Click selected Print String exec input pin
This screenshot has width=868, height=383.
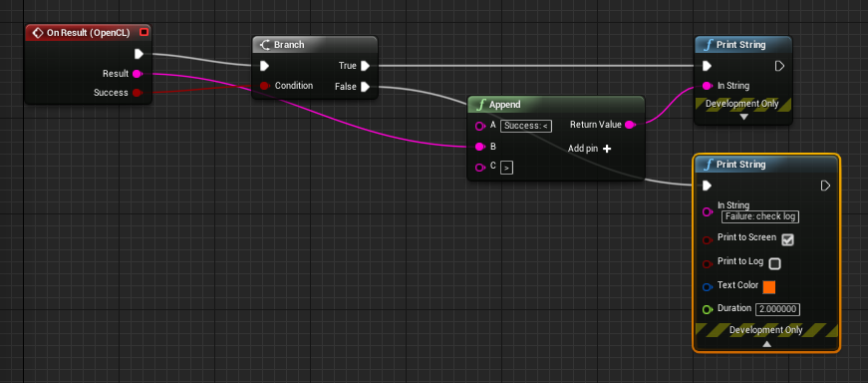pyautogui.click(x=707, y=186)
